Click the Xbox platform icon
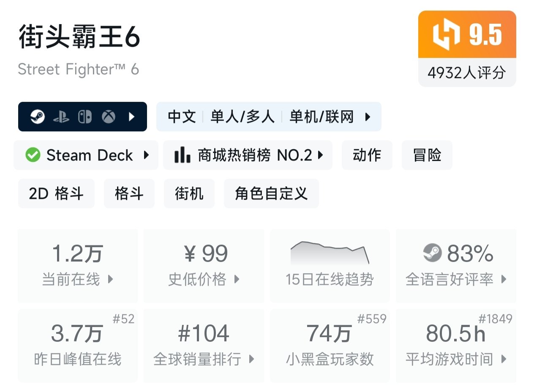The width and height of the screenshot is (534, 392). [109, 117]
